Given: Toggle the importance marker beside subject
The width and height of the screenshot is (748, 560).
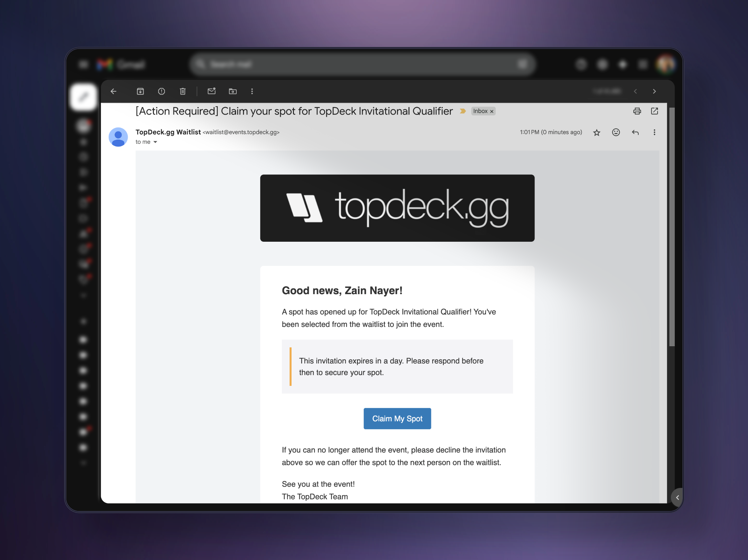Looking at the screenshot, I should pyautogui.click(x=463, y=111).
